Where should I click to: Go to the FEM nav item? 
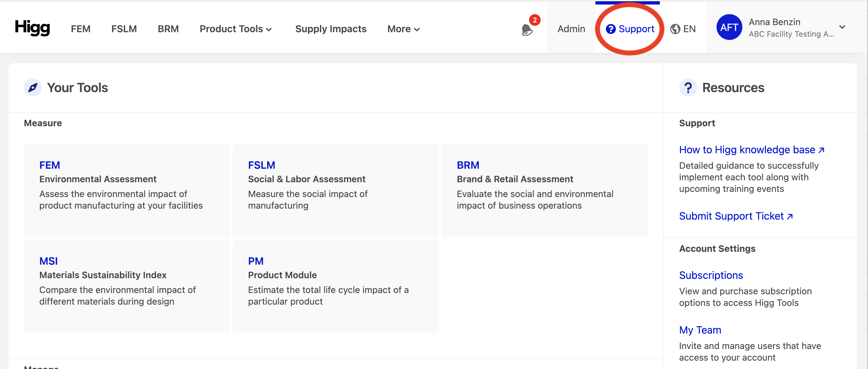coord(81,29)
